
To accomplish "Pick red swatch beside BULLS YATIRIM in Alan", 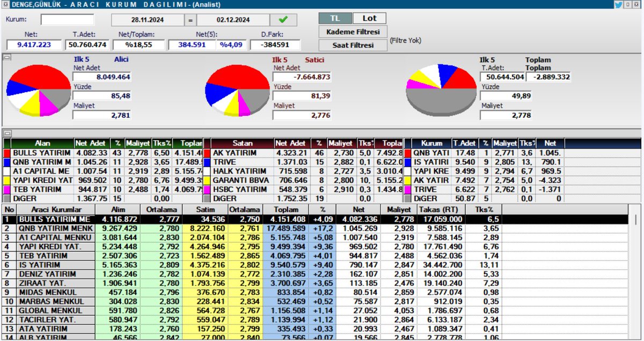I will click(6, 153).
